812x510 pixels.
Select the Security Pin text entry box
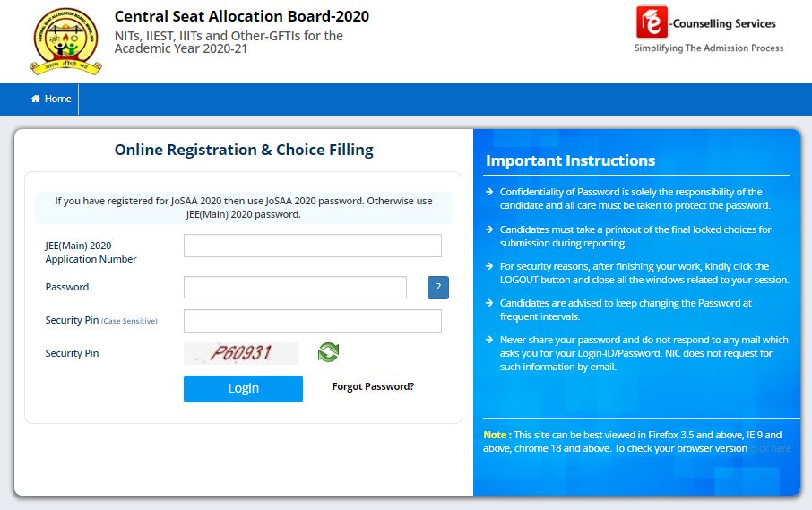312,321
